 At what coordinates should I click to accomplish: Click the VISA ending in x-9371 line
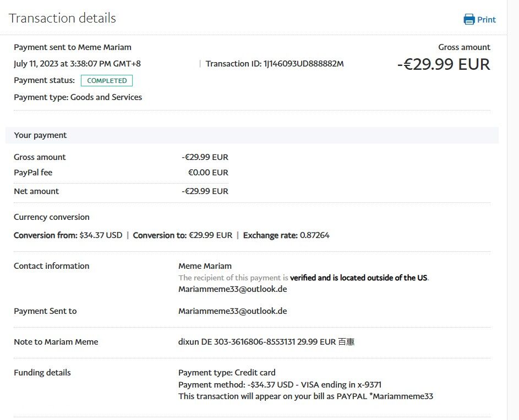pos(280,384)
